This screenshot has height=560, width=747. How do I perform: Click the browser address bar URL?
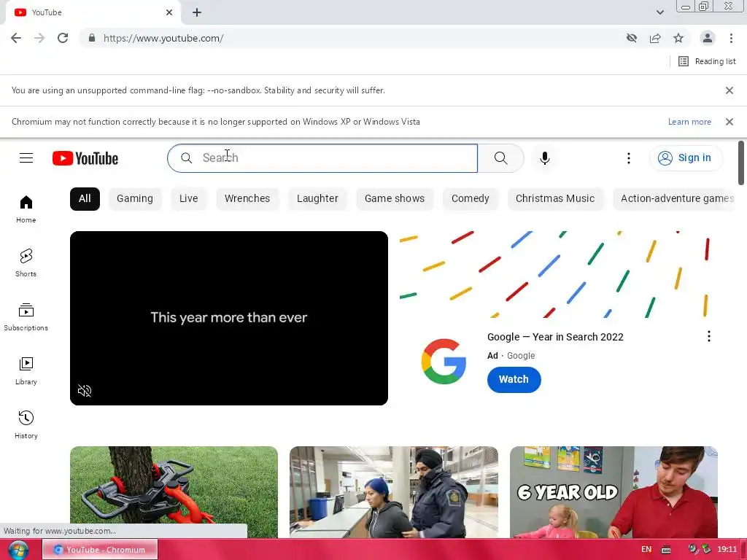click(x=163, y=38)
